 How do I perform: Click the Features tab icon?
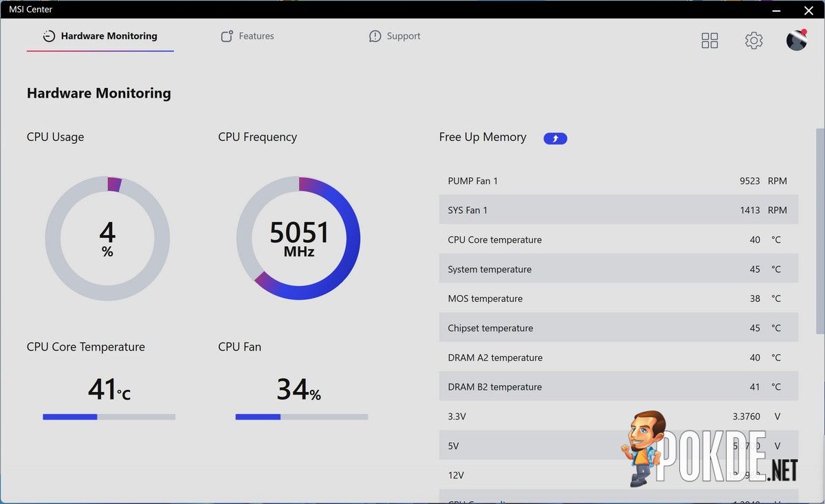[227, 36]
